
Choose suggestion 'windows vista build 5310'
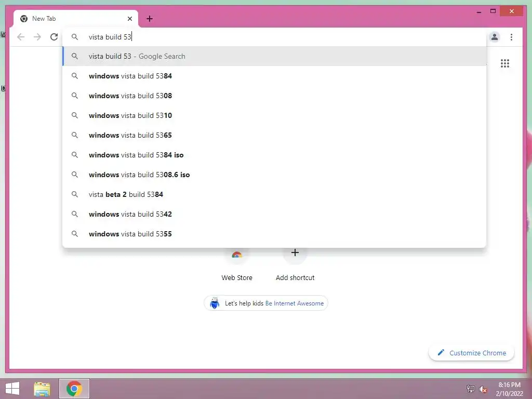(274, 115)
